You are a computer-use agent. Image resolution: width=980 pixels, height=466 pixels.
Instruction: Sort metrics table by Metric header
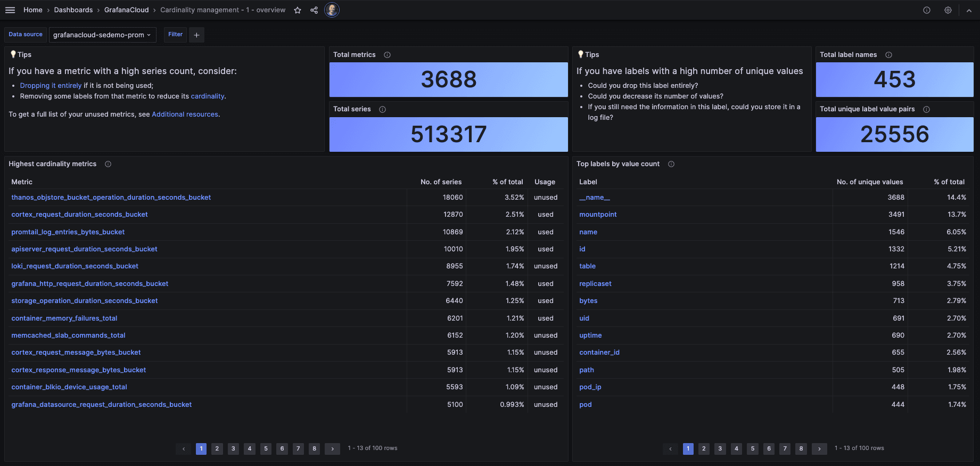point(22,182)
